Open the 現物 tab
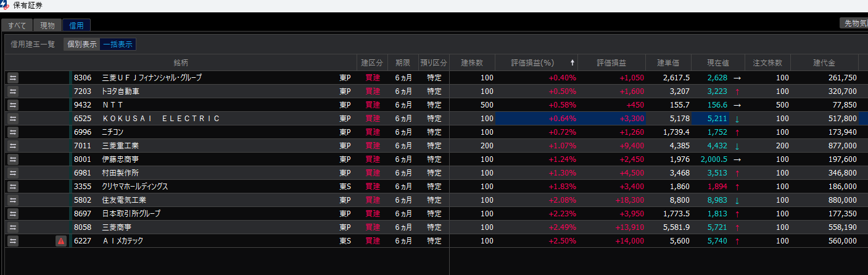 (48, 25)
